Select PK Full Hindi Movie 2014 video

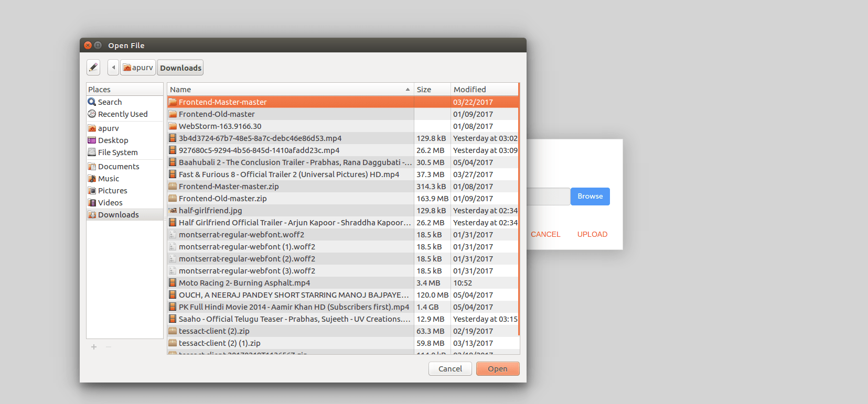click(x=342, y=307)
